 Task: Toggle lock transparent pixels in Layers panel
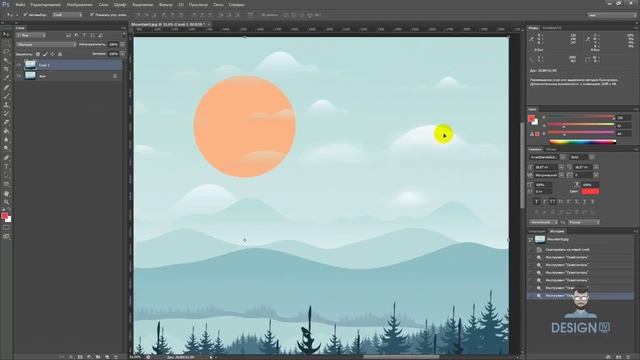point(38,54)
